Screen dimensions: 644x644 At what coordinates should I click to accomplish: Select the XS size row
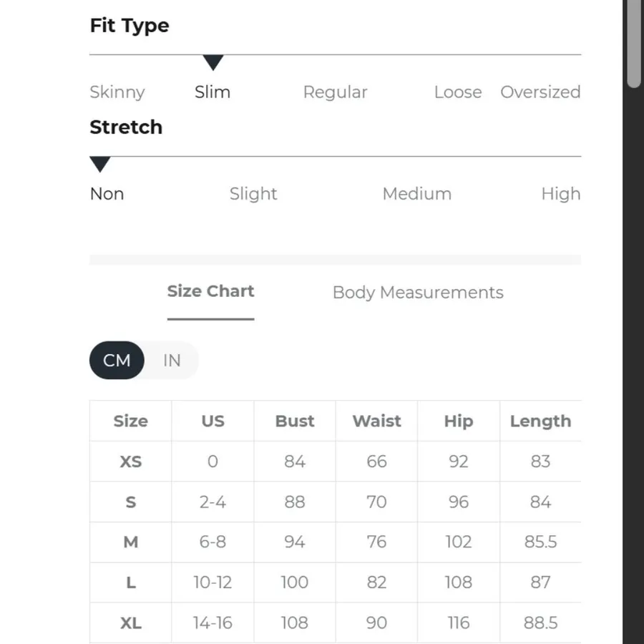click(335, 462)
